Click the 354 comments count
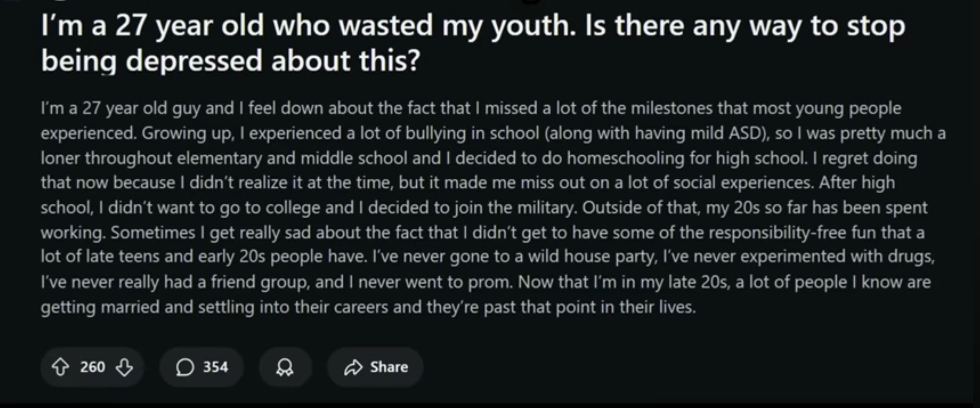The image size is (980, 408). [216, 367]
